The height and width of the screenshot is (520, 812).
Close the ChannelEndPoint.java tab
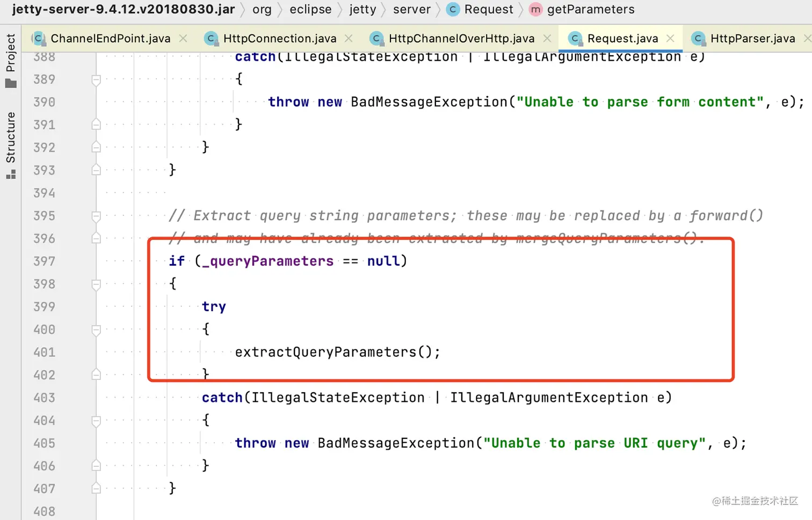coord(183,38)
